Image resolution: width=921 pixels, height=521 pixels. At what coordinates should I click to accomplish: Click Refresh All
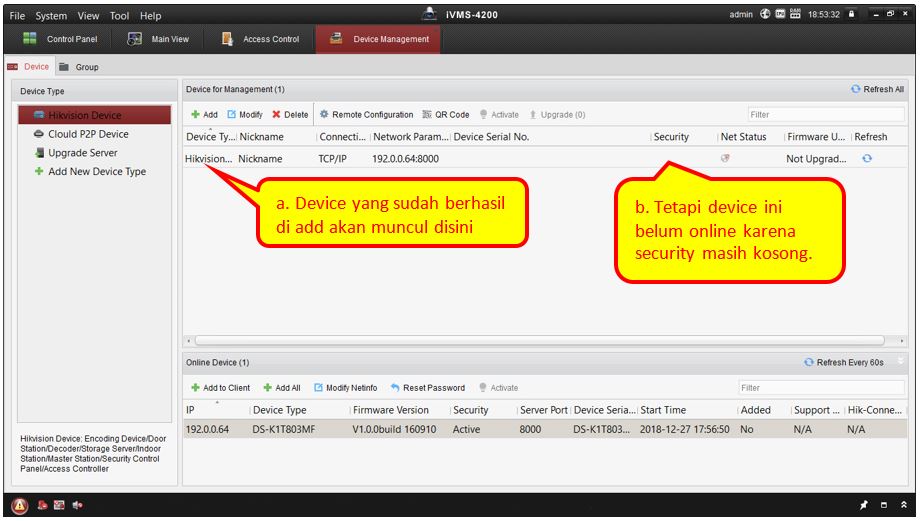(878, 89)
